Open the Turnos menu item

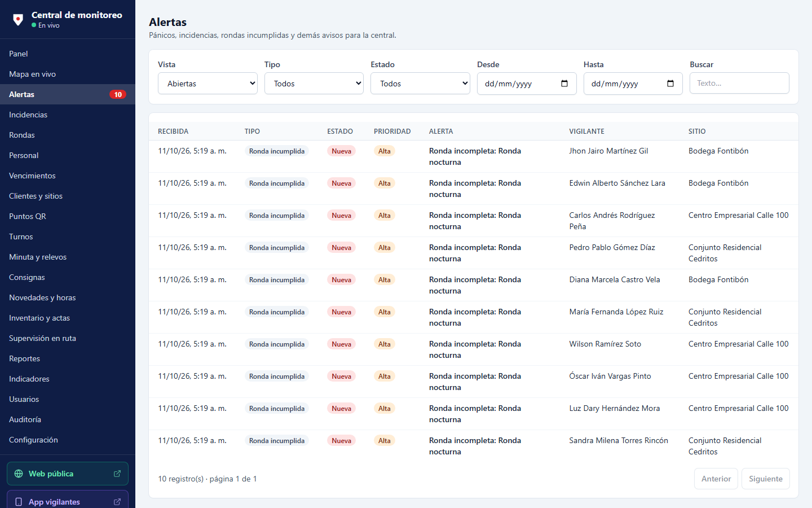(x=68, y=237)
